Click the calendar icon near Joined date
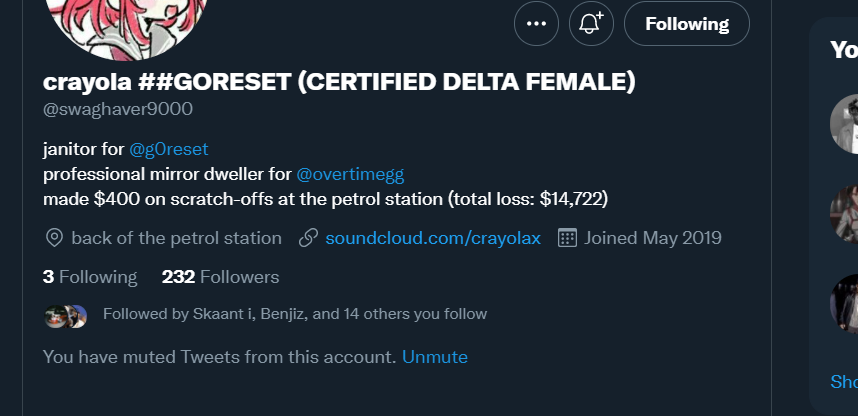This screenshot has width=858, height=416. tap(567, 238)
